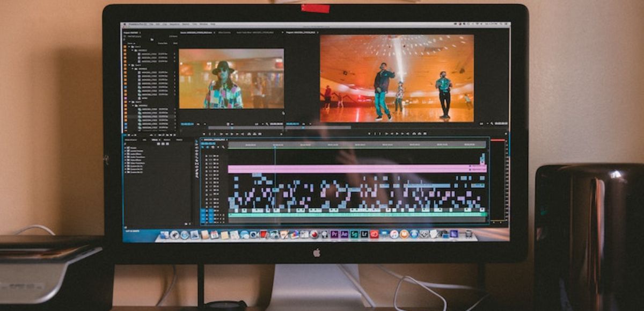Viewport: 644px width, 311px height.
Task: Open SpeedGrade Sg icon in dock
Action: pyautogui.click(x=355, y=234)
